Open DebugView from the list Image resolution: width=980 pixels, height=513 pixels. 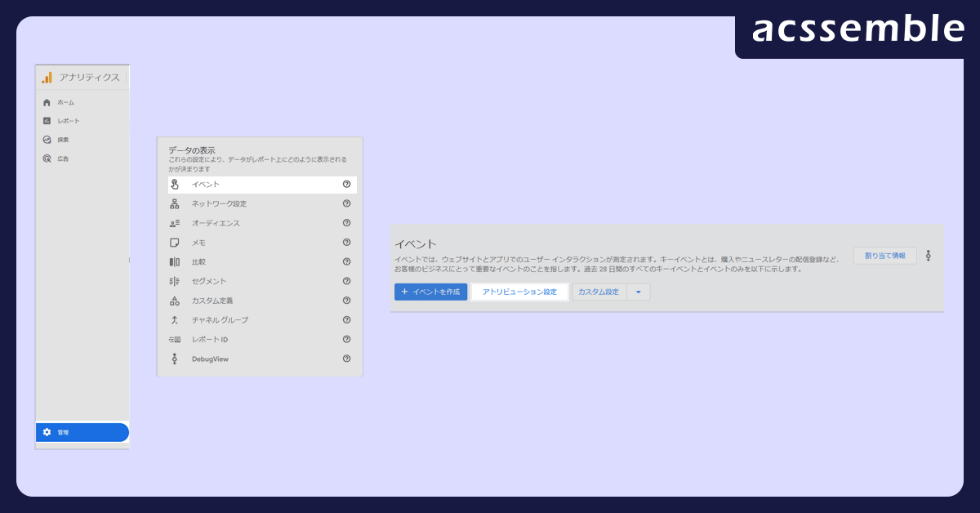210,359
